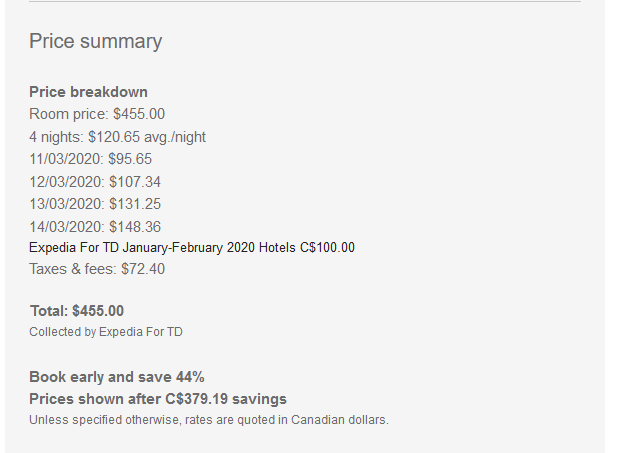Click the bold Total label
The image size is (640, 453).
coord(49,311)
